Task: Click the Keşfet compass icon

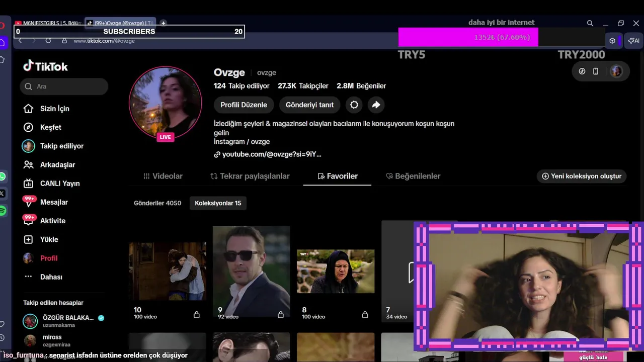Action: (29, 127)
